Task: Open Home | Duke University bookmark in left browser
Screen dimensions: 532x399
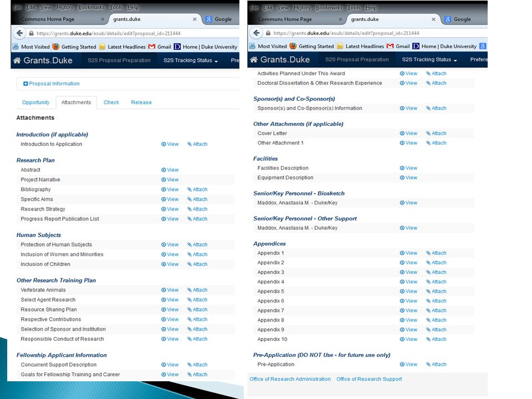Action: pyautogui.click(x=206, y=47)
